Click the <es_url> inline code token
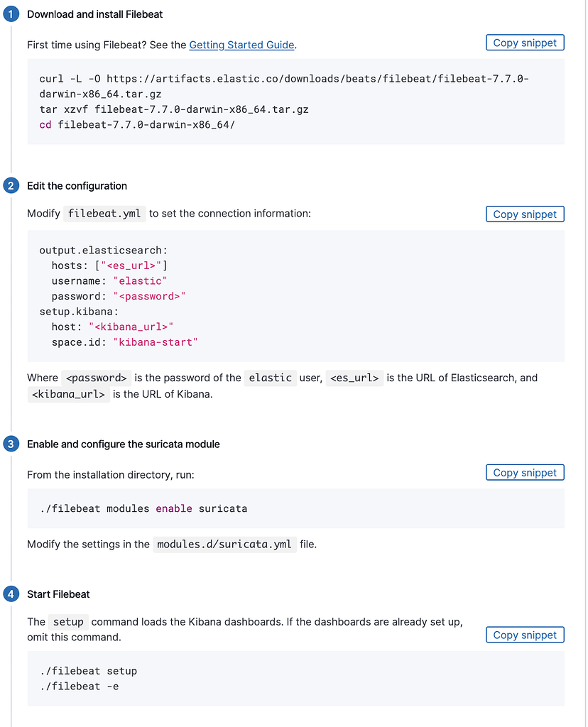This screenshot has width=588, height=727. click(x=354, y=378)
